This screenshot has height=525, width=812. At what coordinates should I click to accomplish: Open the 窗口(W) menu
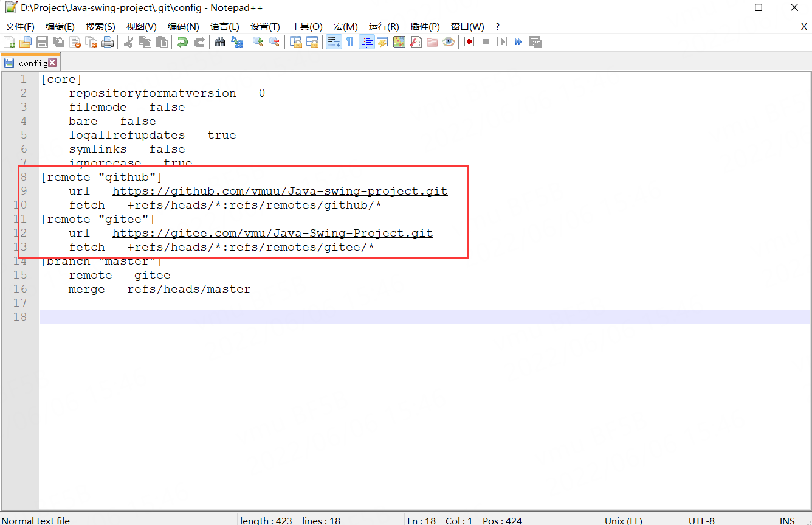pyautogui.click(x=467, y=27)
